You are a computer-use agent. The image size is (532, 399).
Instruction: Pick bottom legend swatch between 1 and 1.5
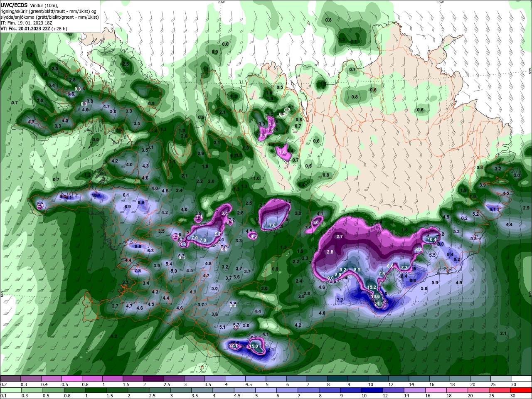pos(96,390)
